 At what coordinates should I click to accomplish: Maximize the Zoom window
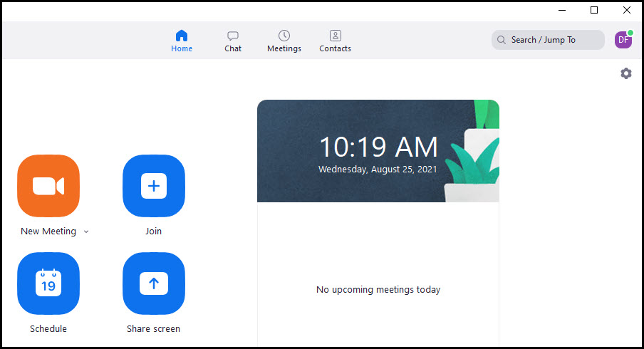pyautogui.click(x=594, y=10)
